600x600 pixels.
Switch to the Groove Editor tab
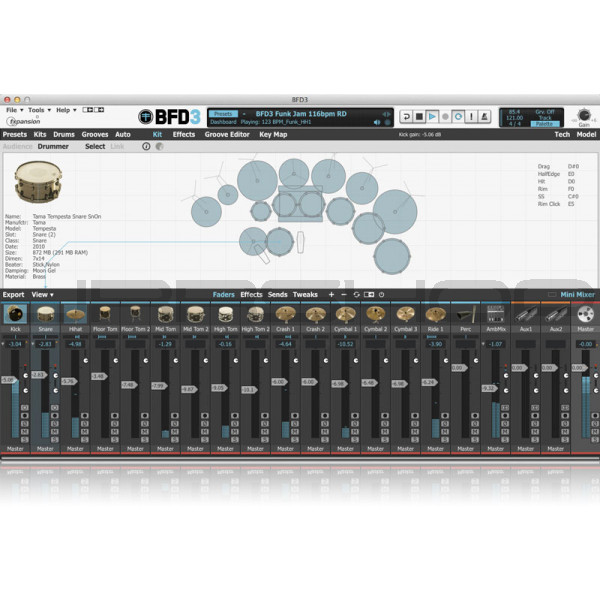(x=227, y=134)
